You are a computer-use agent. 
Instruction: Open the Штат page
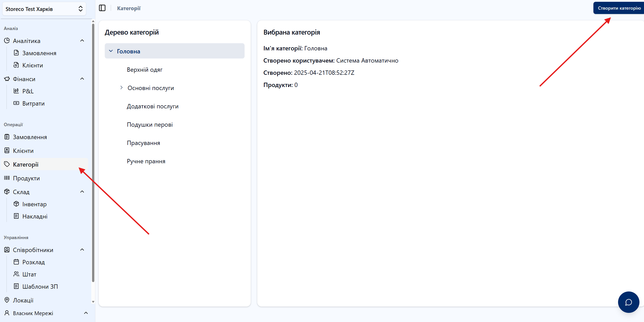click(29, 274)
